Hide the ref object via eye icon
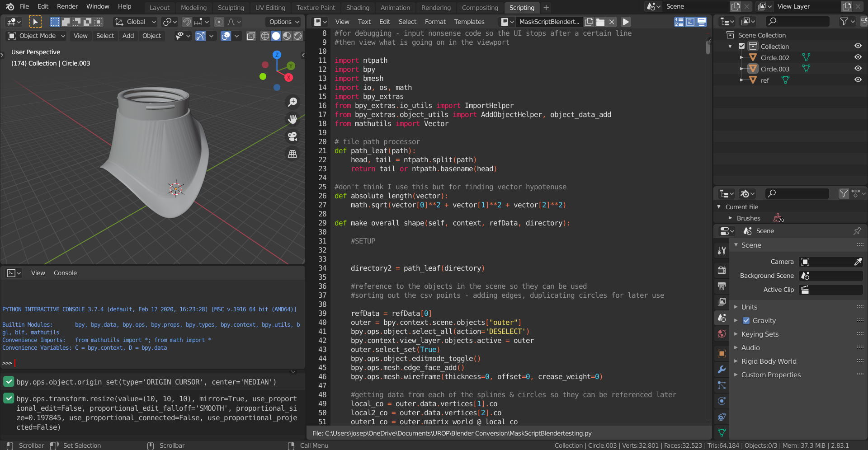 coord(858,80)
